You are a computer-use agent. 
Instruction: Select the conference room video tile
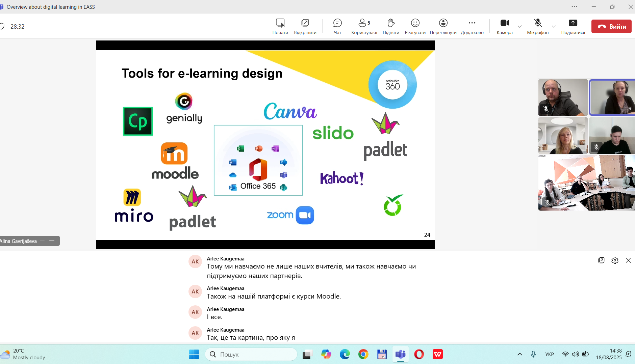pyautogui.click(x=587, y=183)
